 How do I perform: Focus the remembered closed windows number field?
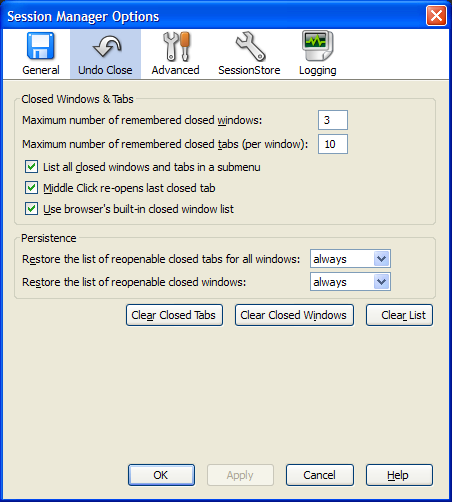click(333, 120)
